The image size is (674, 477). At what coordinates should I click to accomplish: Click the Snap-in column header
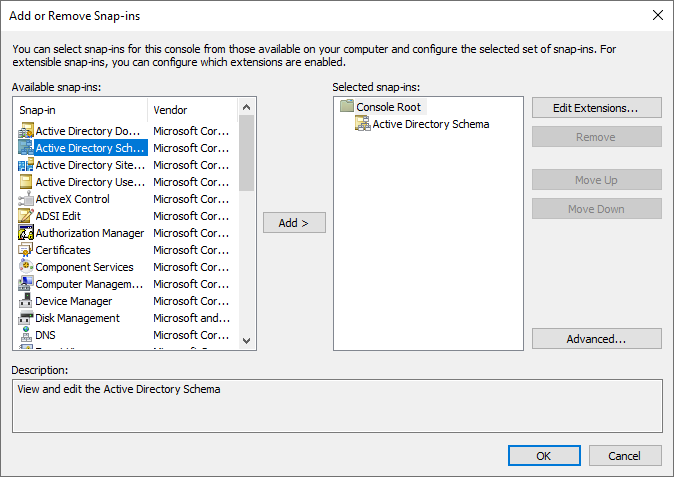click(x=81, y=110)
